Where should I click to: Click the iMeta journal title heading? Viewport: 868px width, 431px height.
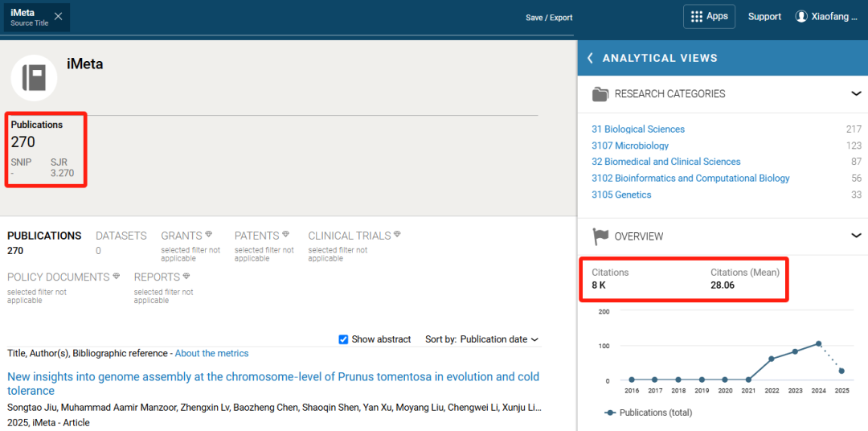click(x=84, y=64)
